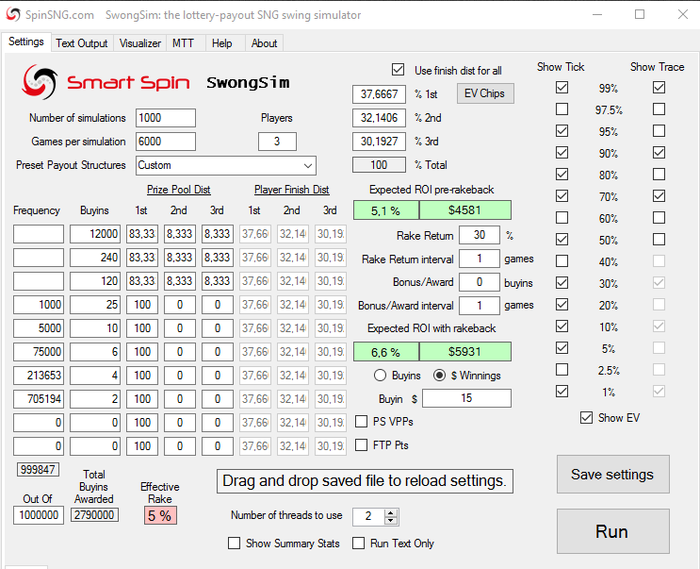Click the Smart Spin swirl logo
Viewport: 700px width, 569px height.
(40, 82)
